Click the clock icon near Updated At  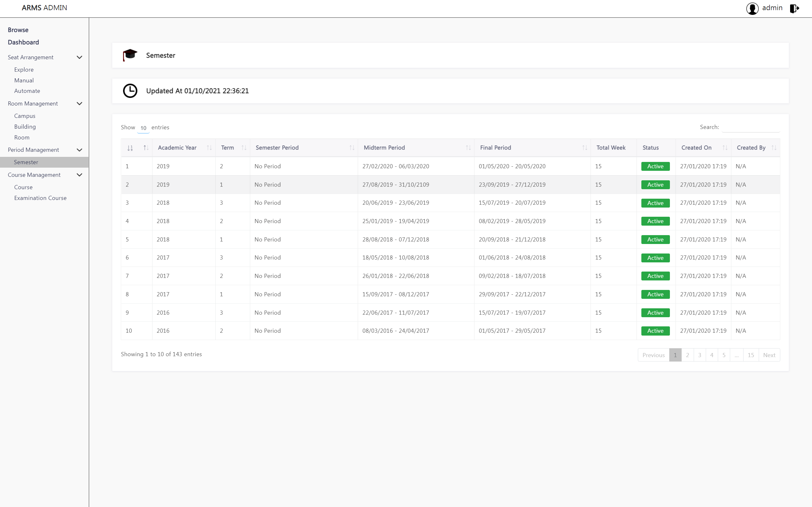(130, 91)
